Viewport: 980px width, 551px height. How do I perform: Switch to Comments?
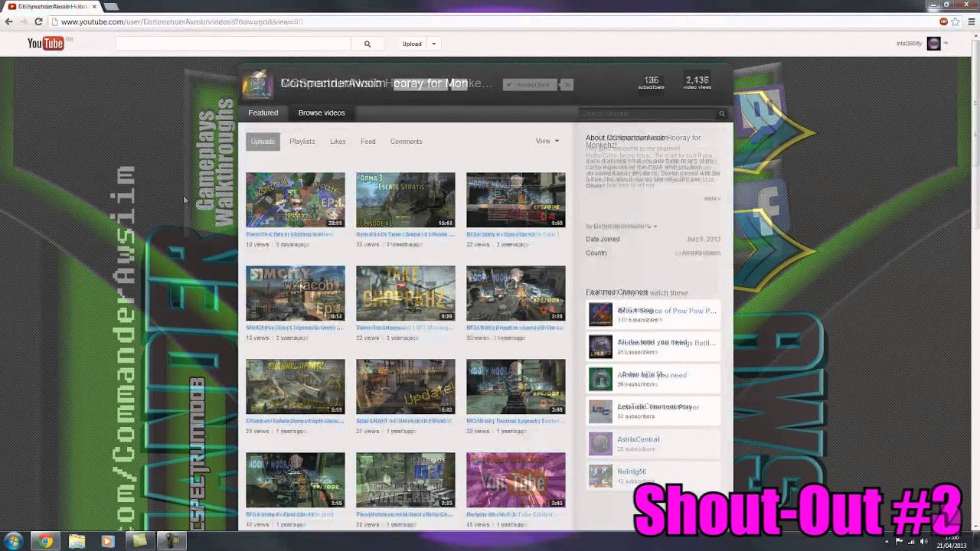pos(406,141)
